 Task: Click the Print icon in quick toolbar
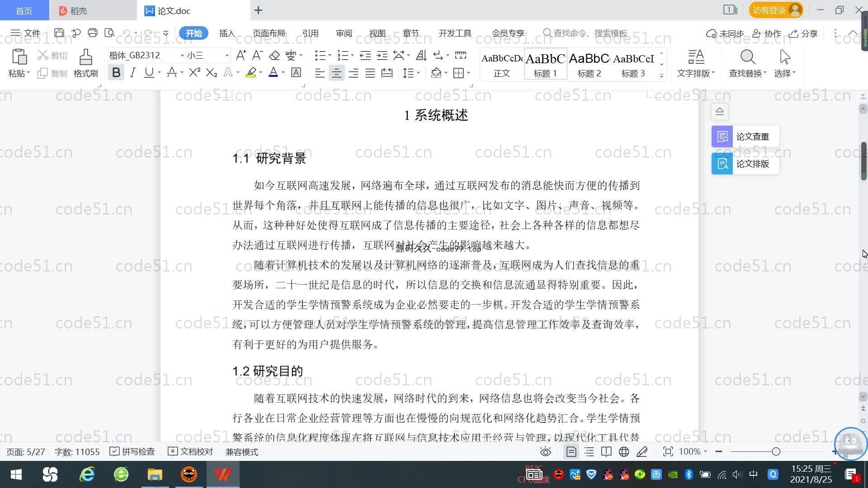[93, 33]
